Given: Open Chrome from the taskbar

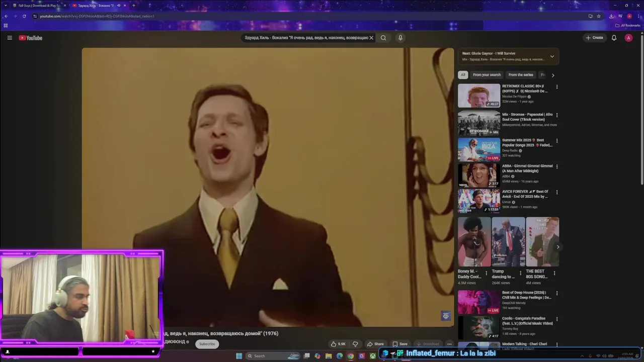Looking at the screenshot, I should 351,356.
